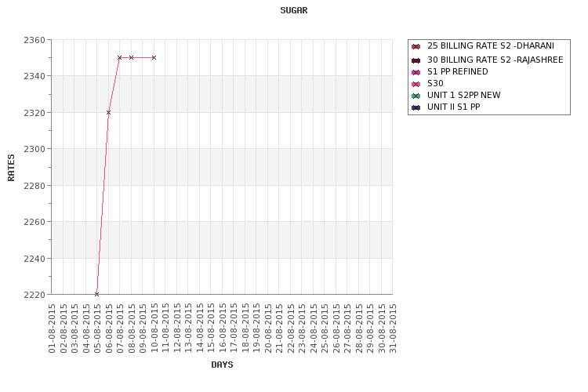Click the 31-08-2015 date label on axis
The height and width of the screenshot is (392, 588).
tap(393, 328)
